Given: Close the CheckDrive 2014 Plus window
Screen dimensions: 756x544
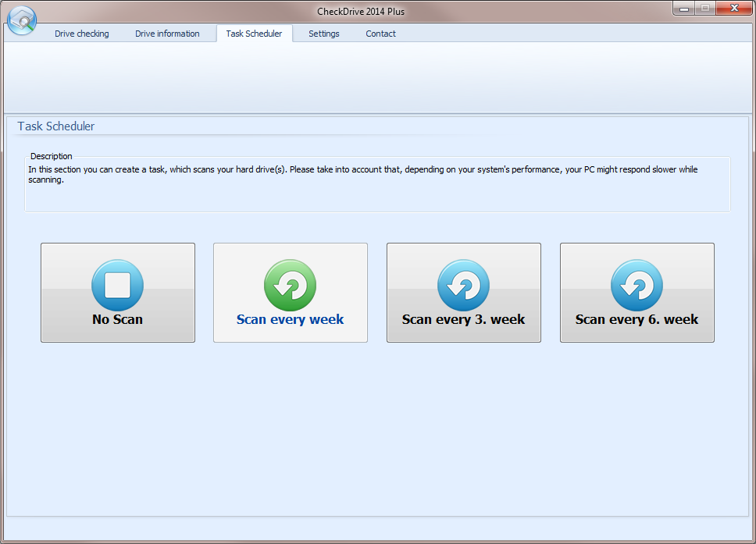Looking at the screenshot, I should (734, 9).
